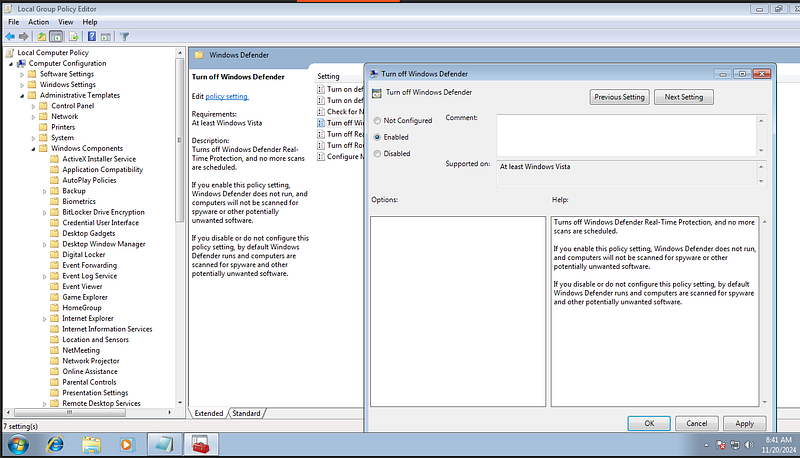This screenshot has width=800, height=458.
Task: Open the View menu
Action: [65, 22]
